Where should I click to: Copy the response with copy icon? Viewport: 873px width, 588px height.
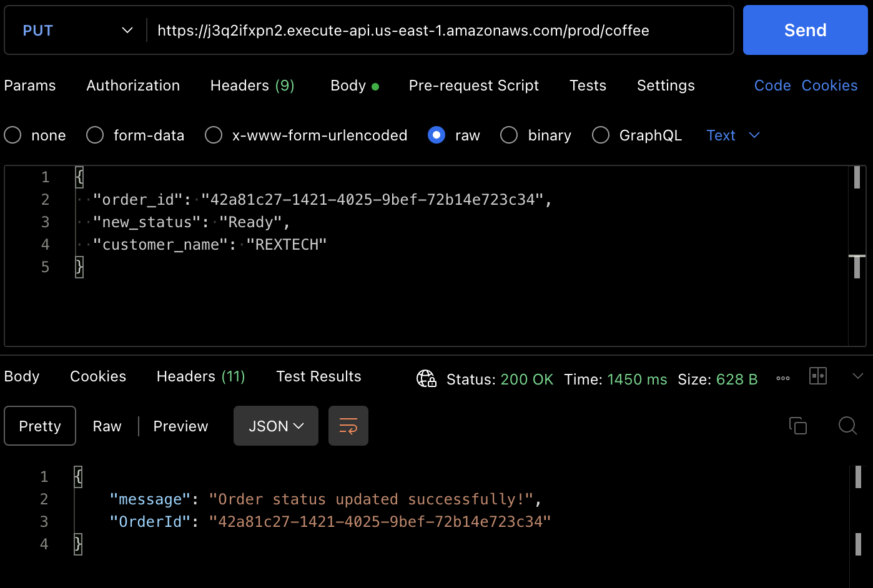[x=798, y=426]
